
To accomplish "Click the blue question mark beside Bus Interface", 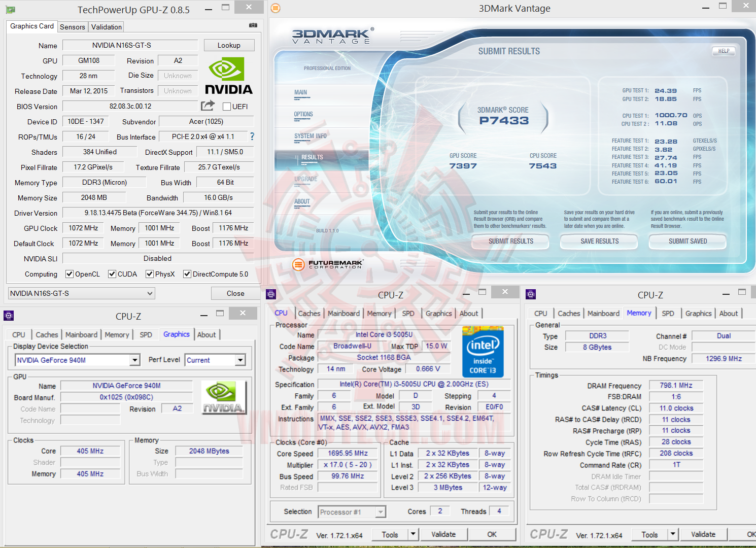I will (252, 136).
